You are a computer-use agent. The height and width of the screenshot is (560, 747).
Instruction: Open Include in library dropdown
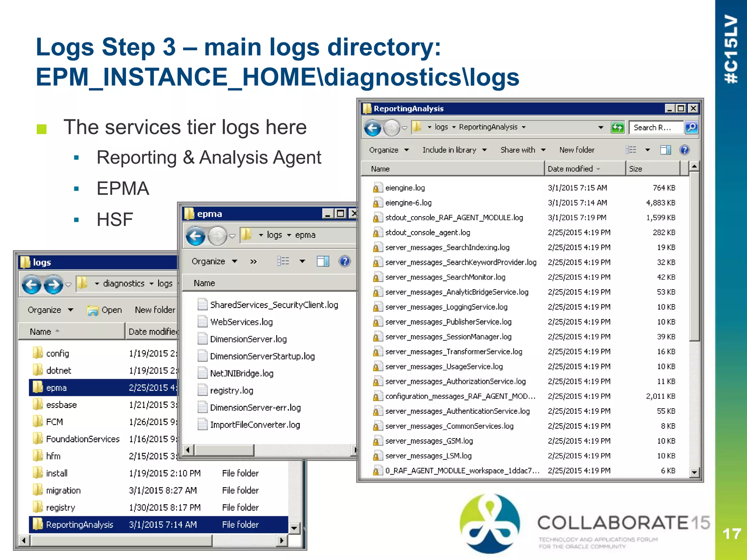point(454,150)
